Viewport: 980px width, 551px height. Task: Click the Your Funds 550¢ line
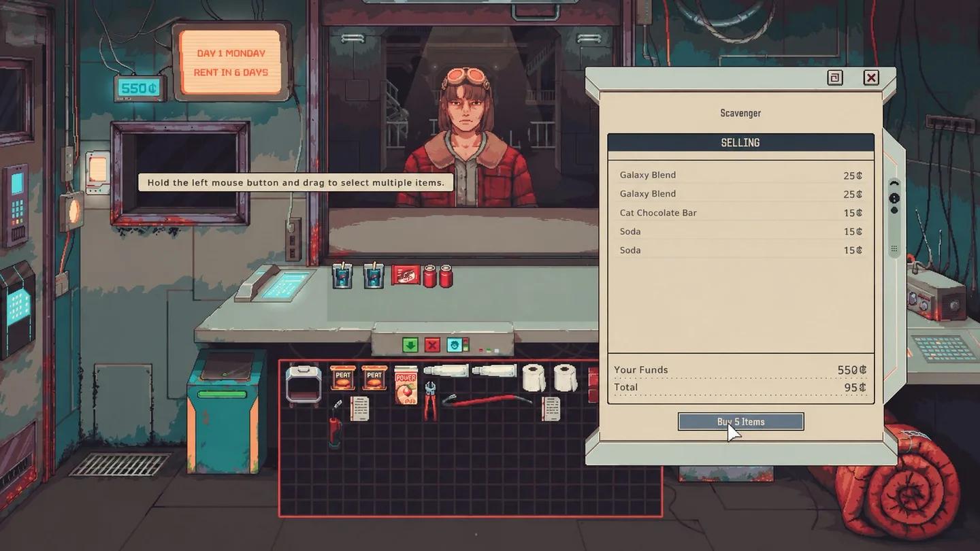pos(740,370)
